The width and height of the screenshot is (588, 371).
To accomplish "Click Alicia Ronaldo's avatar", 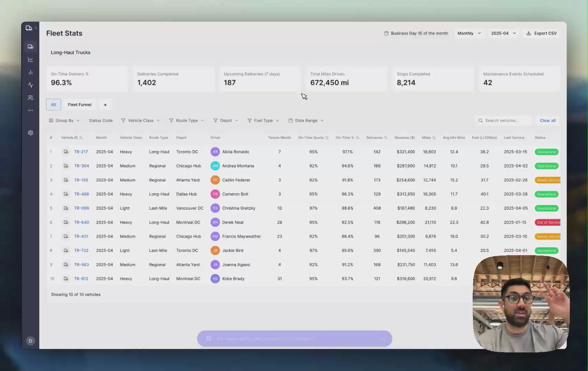I will [215, 152].
